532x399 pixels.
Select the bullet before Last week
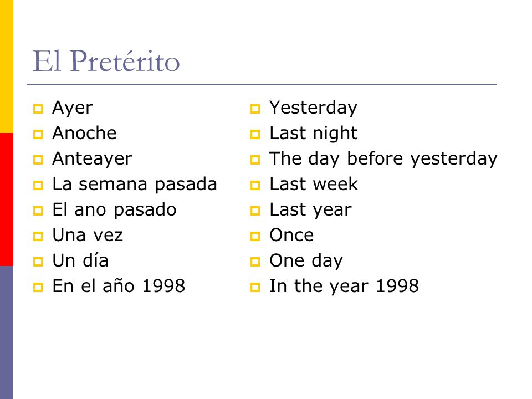click(x=255, y=185)
